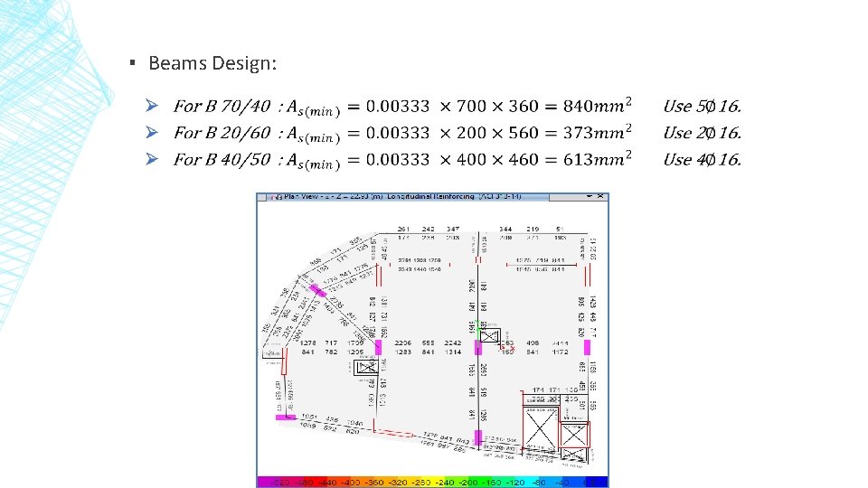This screenshot has width=868, height=488.
Task: Pick the -240 yellow legend color
Action: (x=445, y=483)
